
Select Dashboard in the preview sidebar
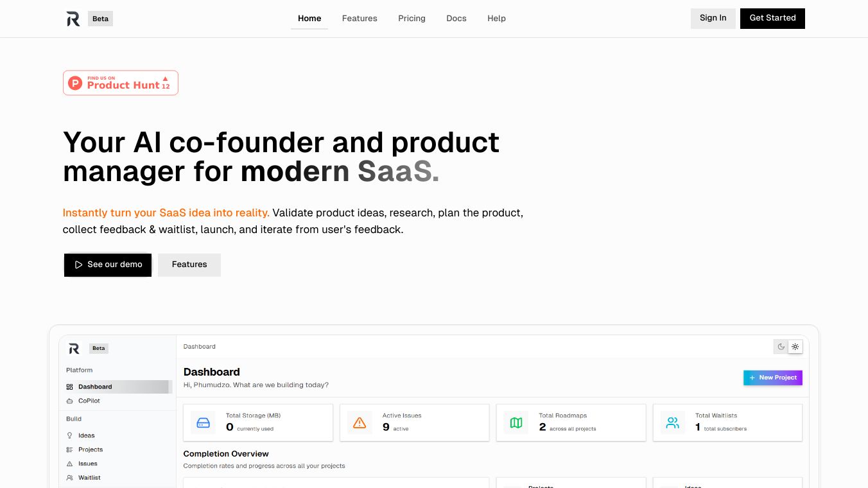tap(95, 387)
